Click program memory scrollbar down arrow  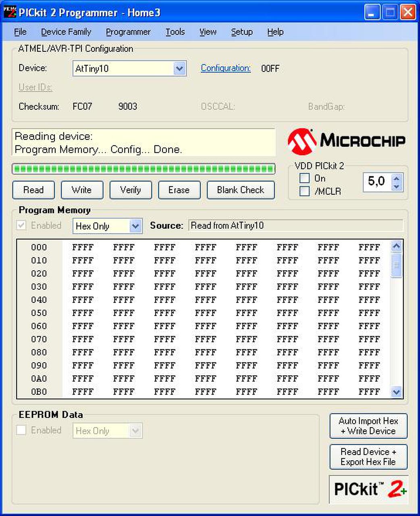397,392
